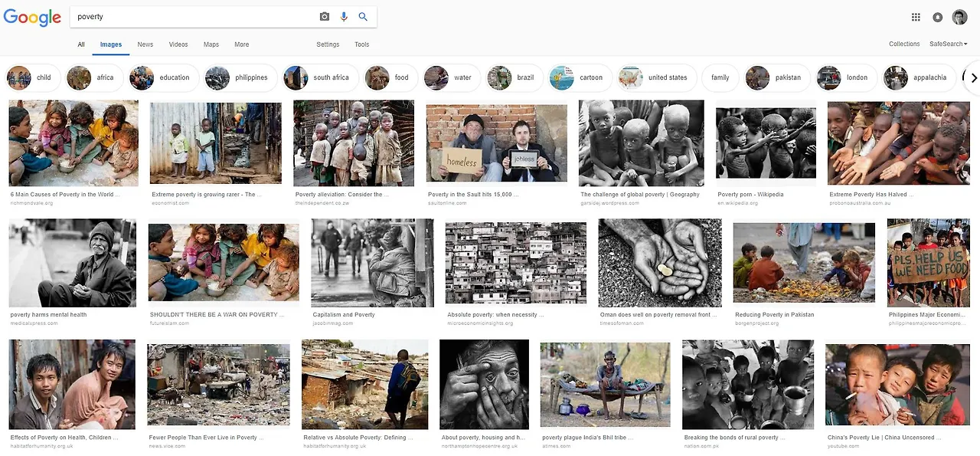Start voice search with microphone icon
Image resolution: width=980 pixels, height=456 pixels.
(x=344, y=17)
